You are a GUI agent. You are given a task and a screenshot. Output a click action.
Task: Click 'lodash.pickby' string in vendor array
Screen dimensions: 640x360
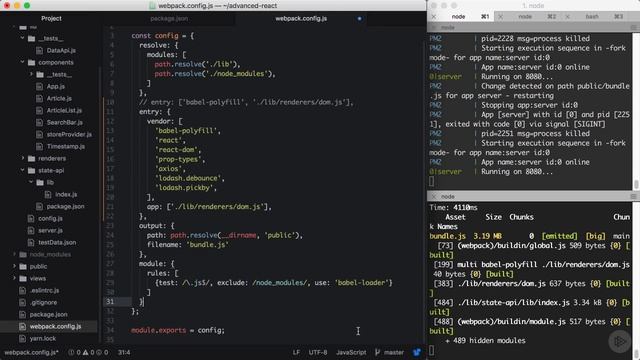coord(184,188)
